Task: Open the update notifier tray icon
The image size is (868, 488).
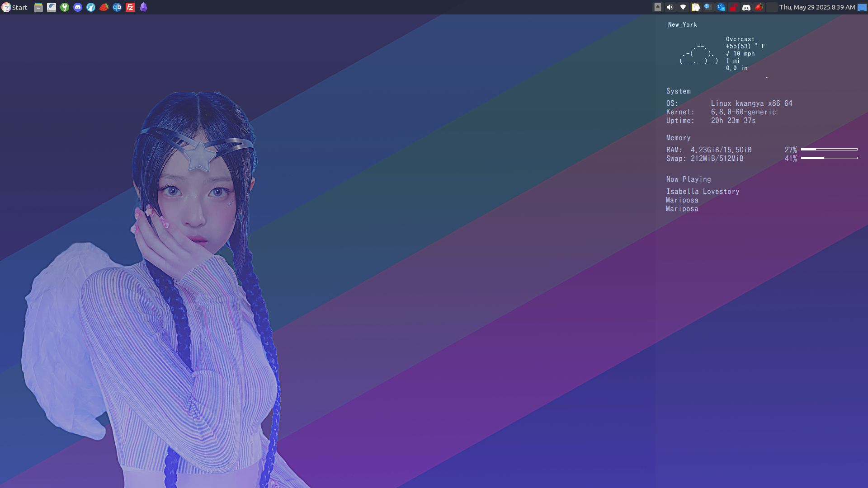Action: click(721, 7)
